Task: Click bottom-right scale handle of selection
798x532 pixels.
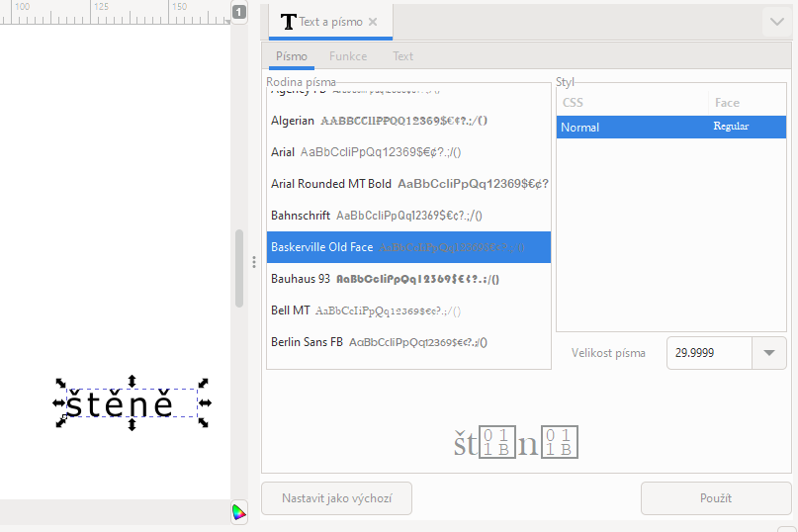Action: [203, 422]
